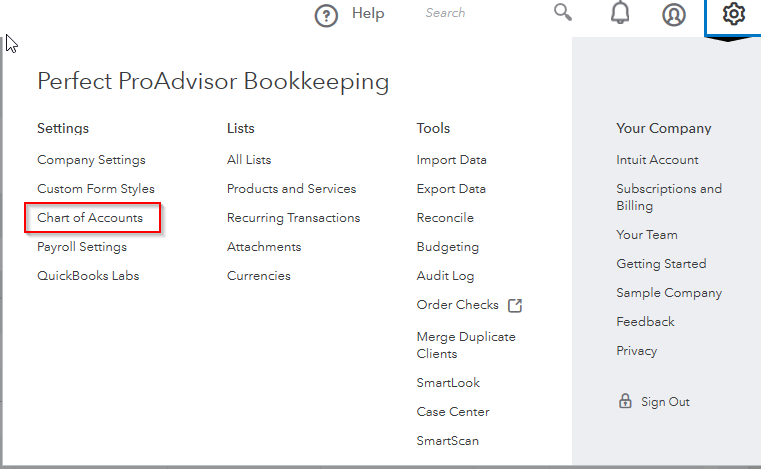Open Subscriptions and Billing

pos(669,197)
